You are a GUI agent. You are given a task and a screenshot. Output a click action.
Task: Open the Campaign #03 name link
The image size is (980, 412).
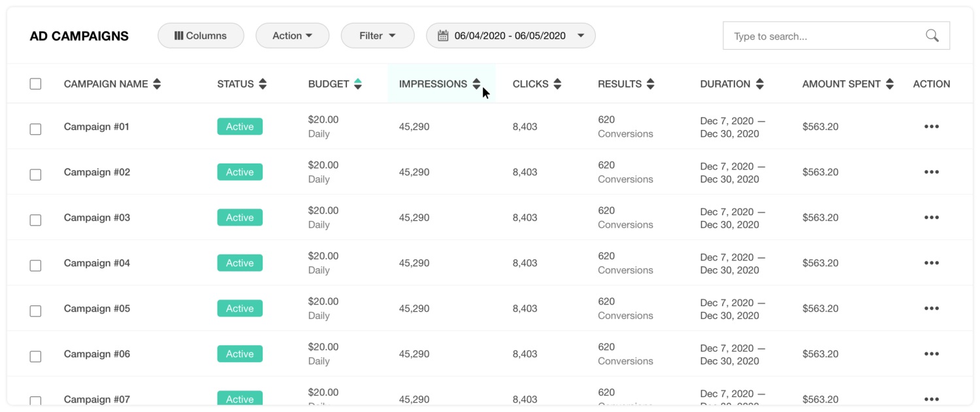(97, 218)
